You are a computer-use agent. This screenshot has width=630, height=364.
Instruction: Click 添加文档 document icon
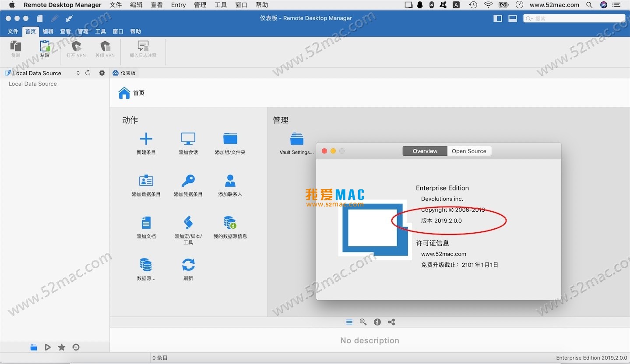146,223
